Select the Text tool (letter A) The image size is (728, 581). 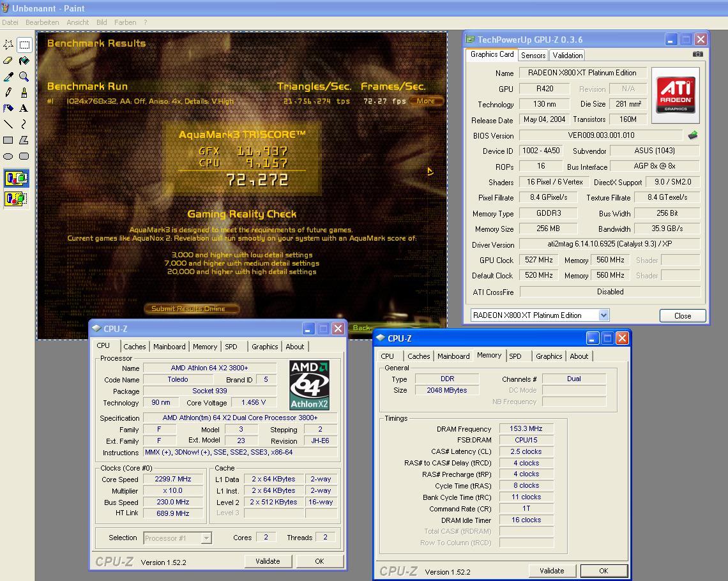coord(24,108)
